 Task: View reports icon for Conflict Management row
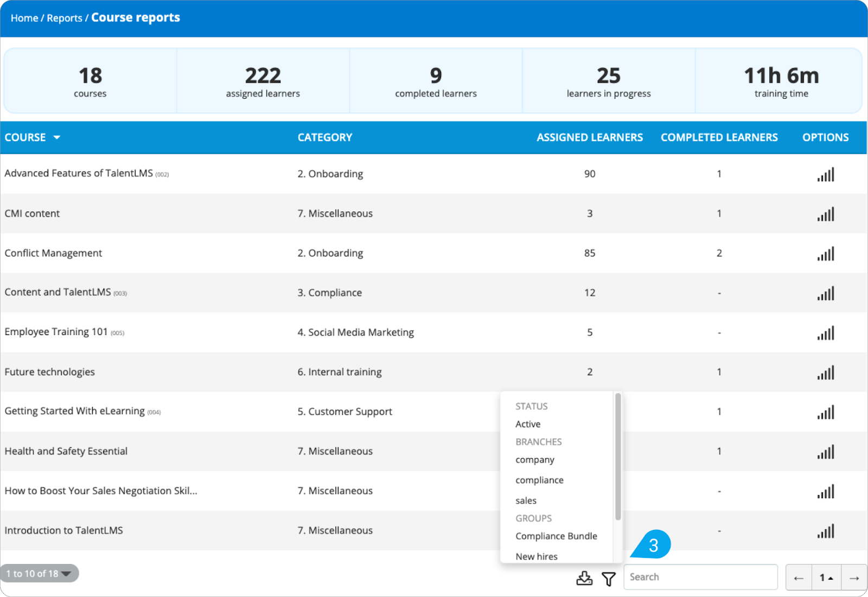pos(825,254)
